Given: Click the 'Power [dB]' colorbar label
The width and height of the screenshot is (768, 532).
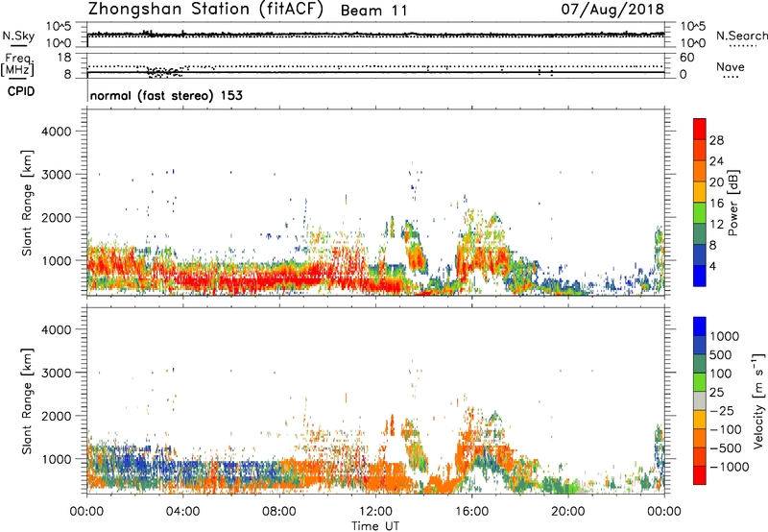Looking at the screenshot, I should pos(732,203).
